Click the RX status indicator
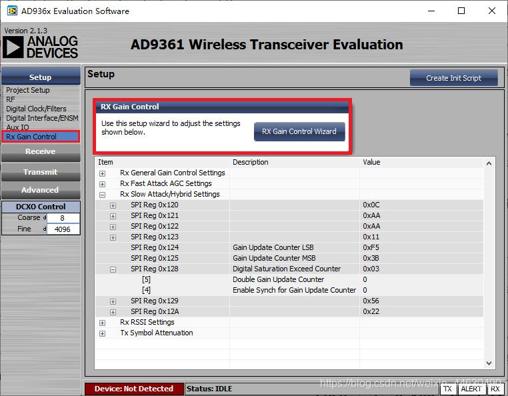This screenshot has height=396, width=508. (x=495, y=389)
